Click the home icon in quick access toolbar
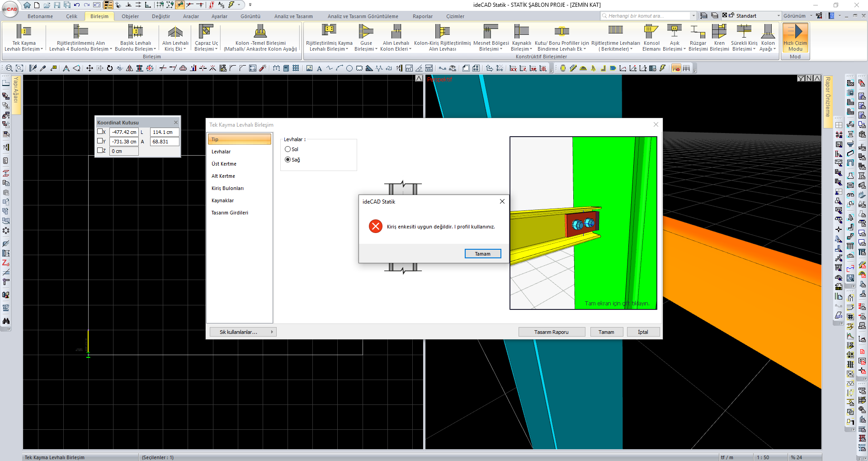 (x=27, y=5)
